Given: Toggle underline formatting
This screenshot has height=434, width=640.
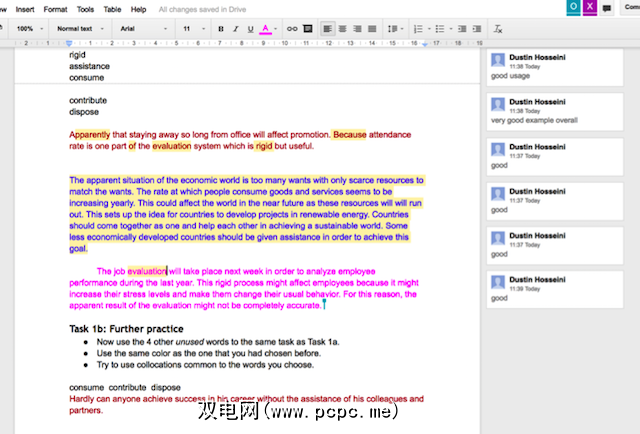Looking at the screenshot, I should 248,29.
